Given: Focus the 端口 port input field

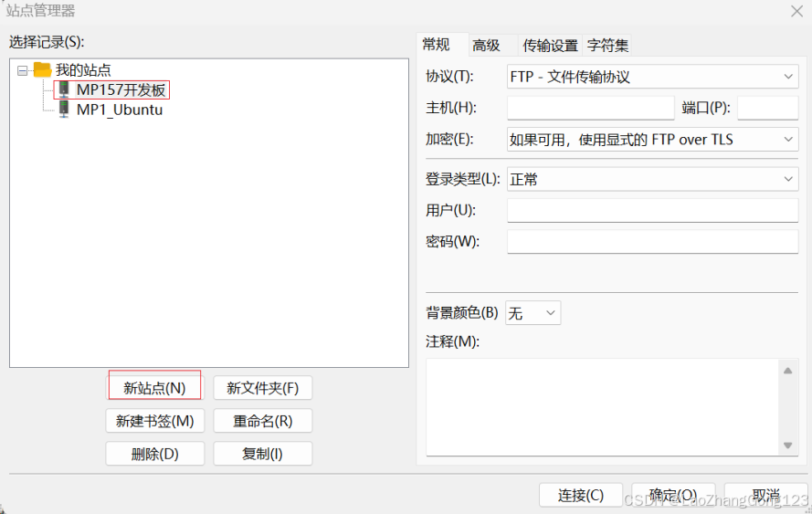Looking at the screenshot, I should (767, 108).
